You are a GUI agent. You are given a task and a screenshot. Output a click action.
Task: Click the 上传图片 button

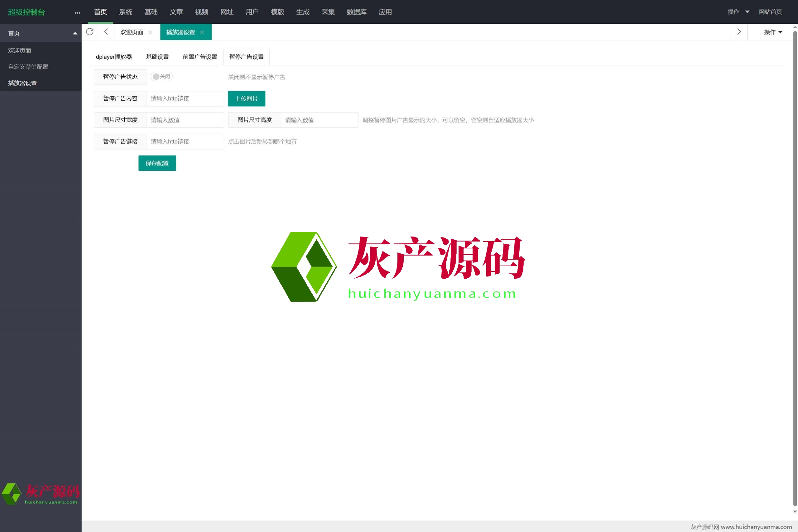(x=246, y=99)
